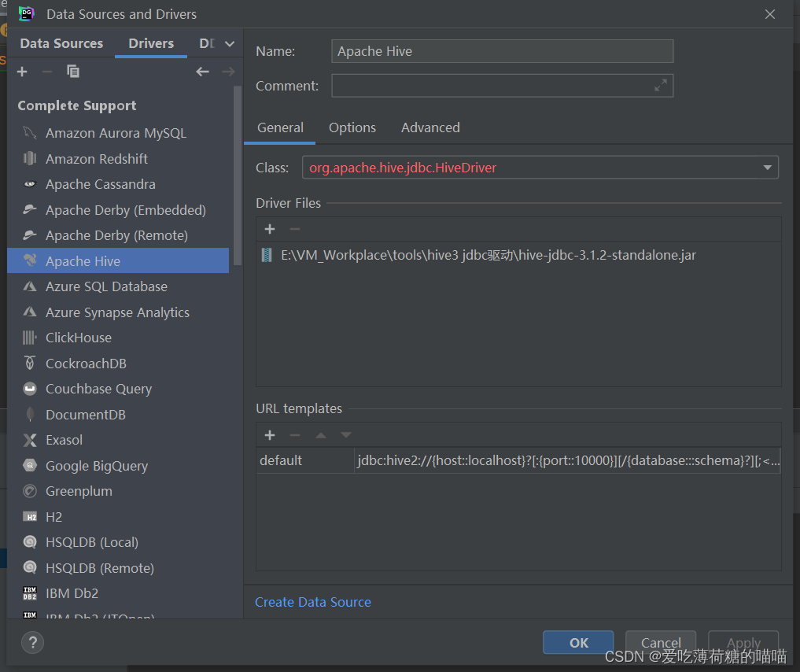800x672 pixels.
Task: Open the General tab
Action: [280, 127]
